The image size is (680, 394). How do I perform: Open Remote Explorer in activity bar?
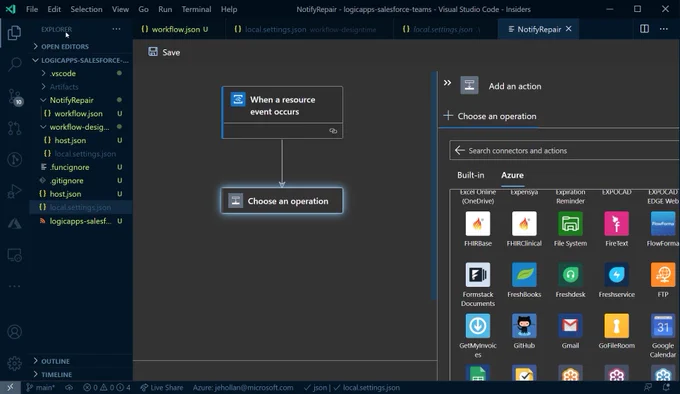pos(14,255)
